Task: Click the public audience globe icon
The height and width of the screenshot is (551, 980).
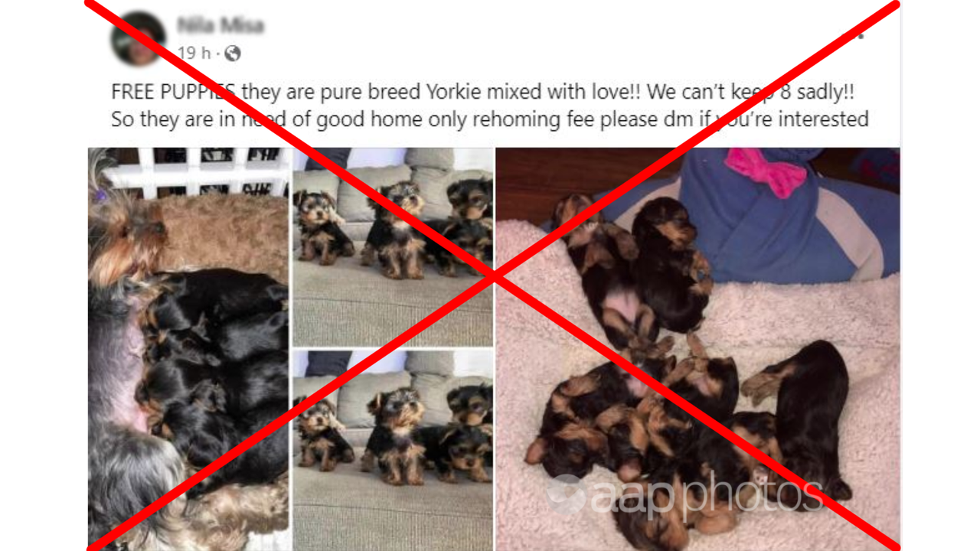Action: tap(233, 54)
